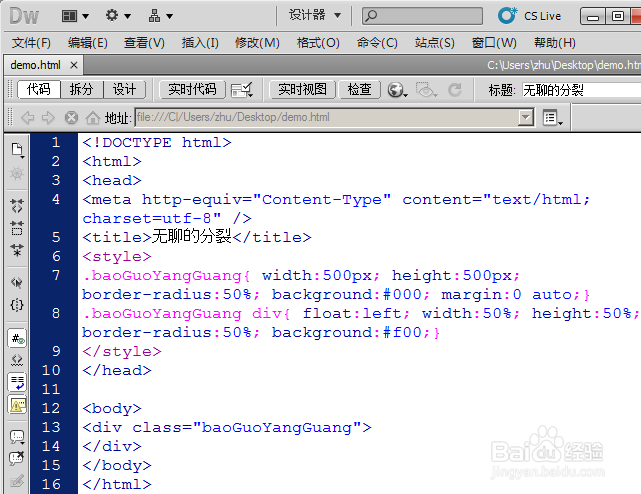The height and width of the screenshot is (494, 641).
Task: Open preview in browser globe menu
Action: coord(397,90)
